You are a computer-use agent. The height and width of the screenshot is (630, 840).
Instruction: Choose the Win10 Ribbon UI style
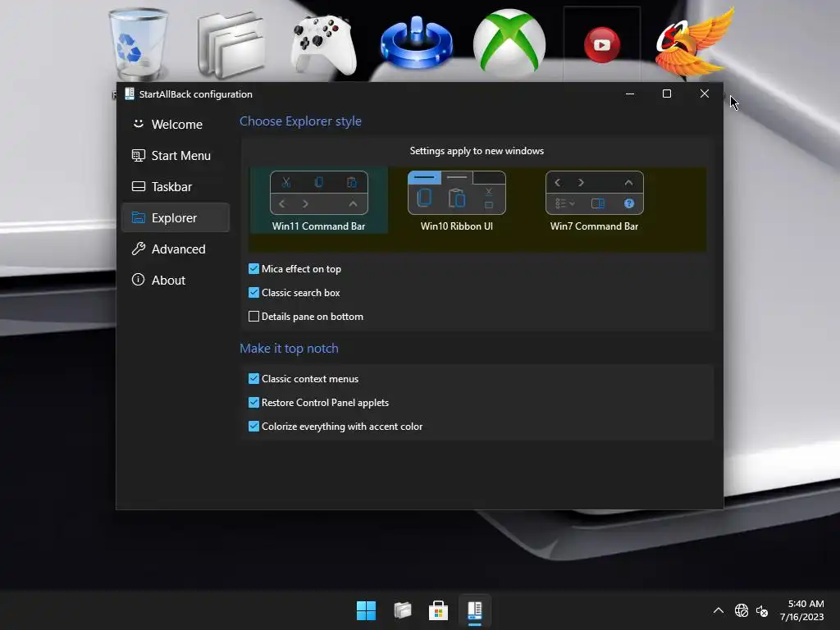(x=456, y=200)
